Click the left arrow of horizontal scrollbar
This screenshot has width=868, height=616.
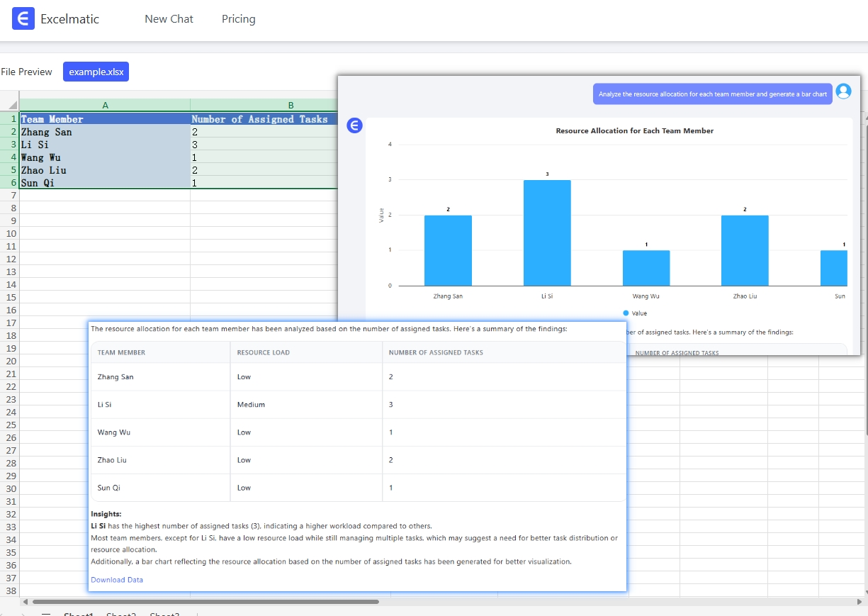[x=26, y=602]
